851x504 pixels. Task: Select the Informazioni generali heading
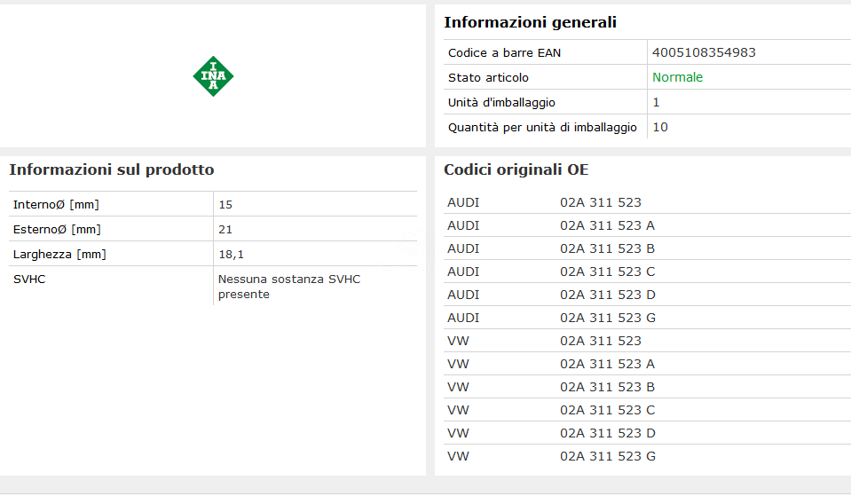[530, 22]
